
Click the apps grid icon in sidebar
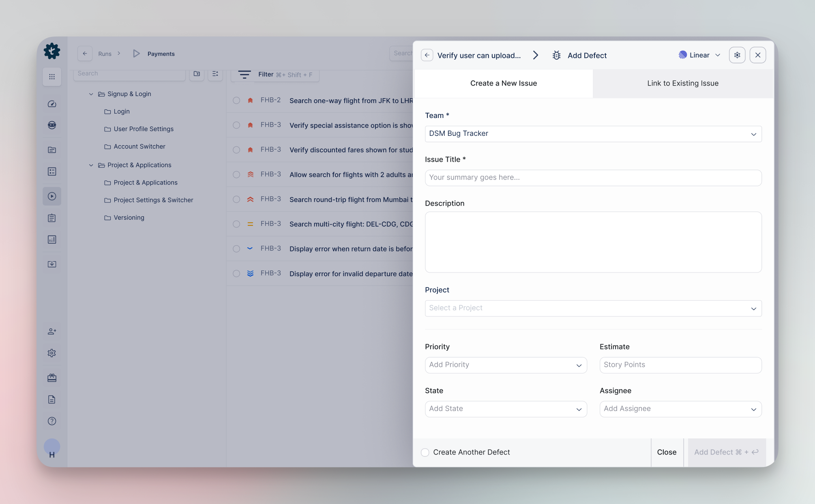(52, 77)
